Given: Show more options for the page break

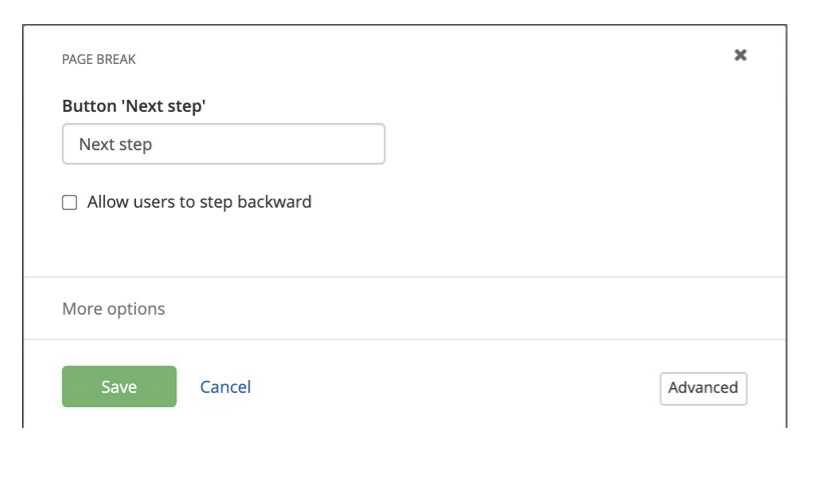Looking at the screenshot, I should (x=113, y=309).
